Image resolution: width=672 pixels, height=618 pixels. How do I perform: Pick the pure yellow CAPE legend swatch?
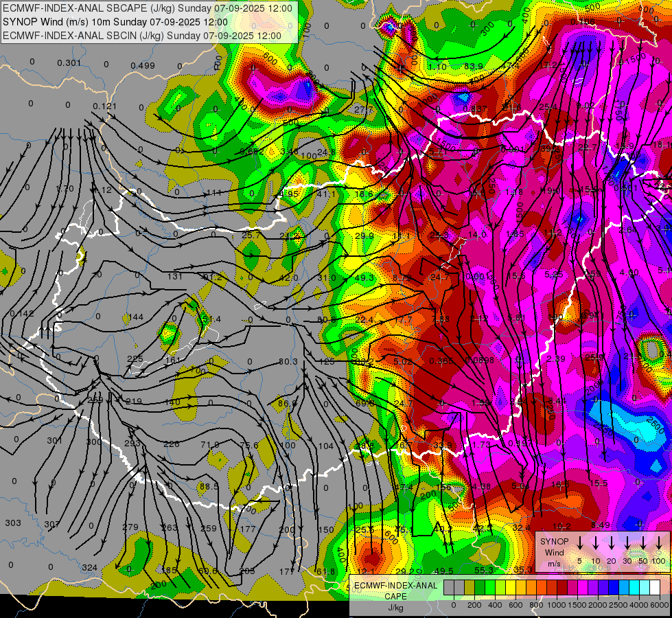(511, 588)
